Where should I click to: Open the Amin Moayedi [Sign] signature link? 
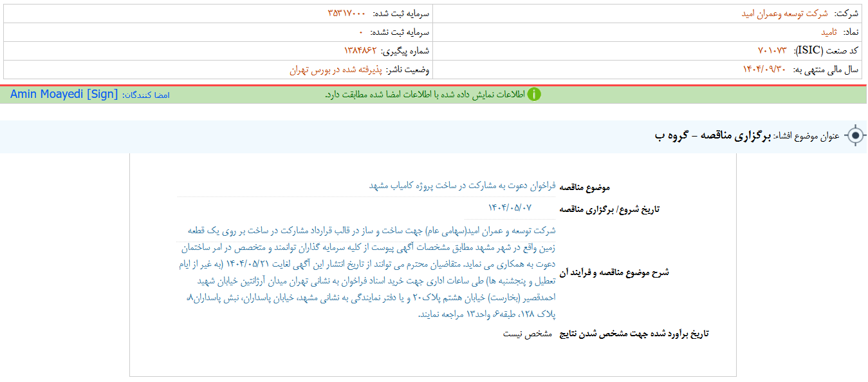[x=62, y=93]
